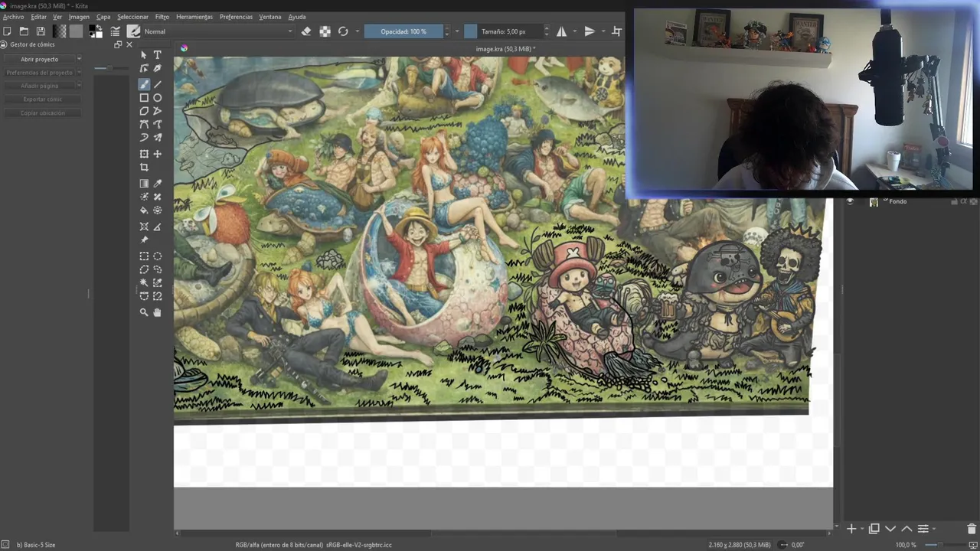Open the Herramientas menu
Image resolution: width=980 pixels, height=551 pixels.
pos(194,17)
